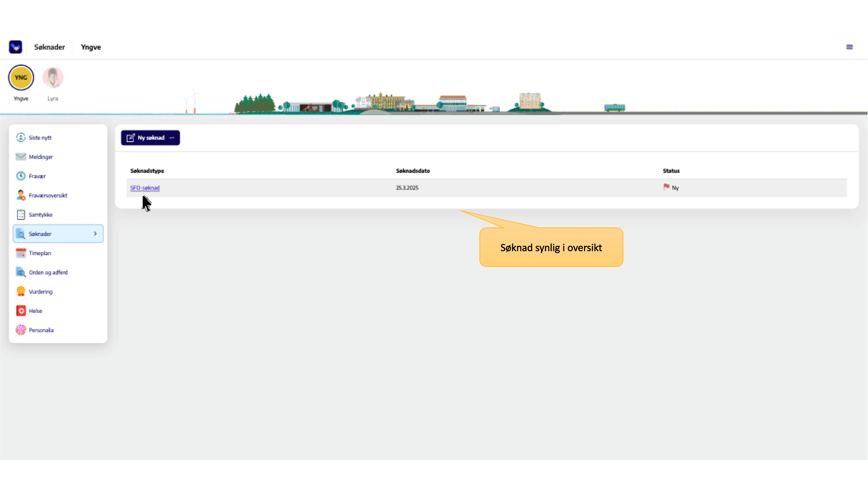
Task: Switch to Lyra's profile avatar
Action: (x=53, y=78)
